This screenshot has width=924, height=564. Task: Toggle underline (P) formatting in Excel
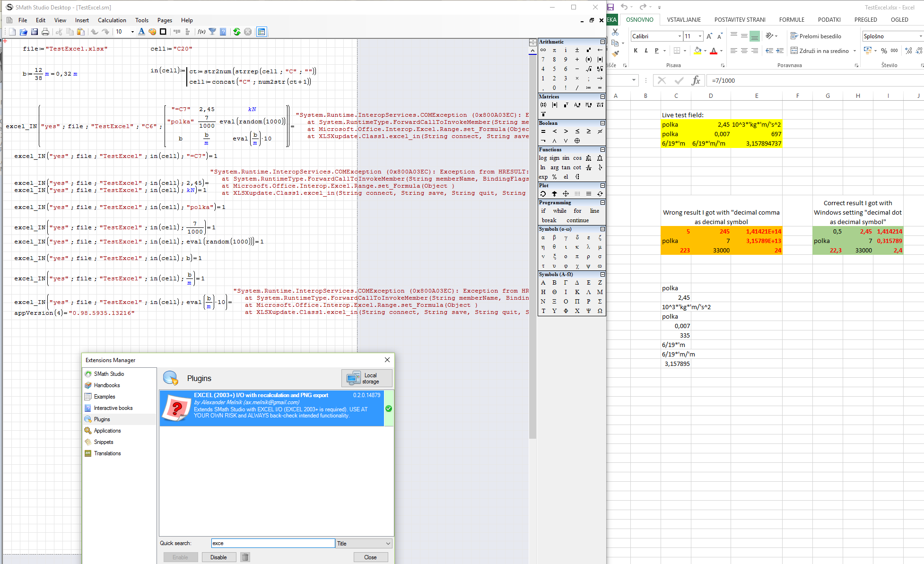[657, 51]
